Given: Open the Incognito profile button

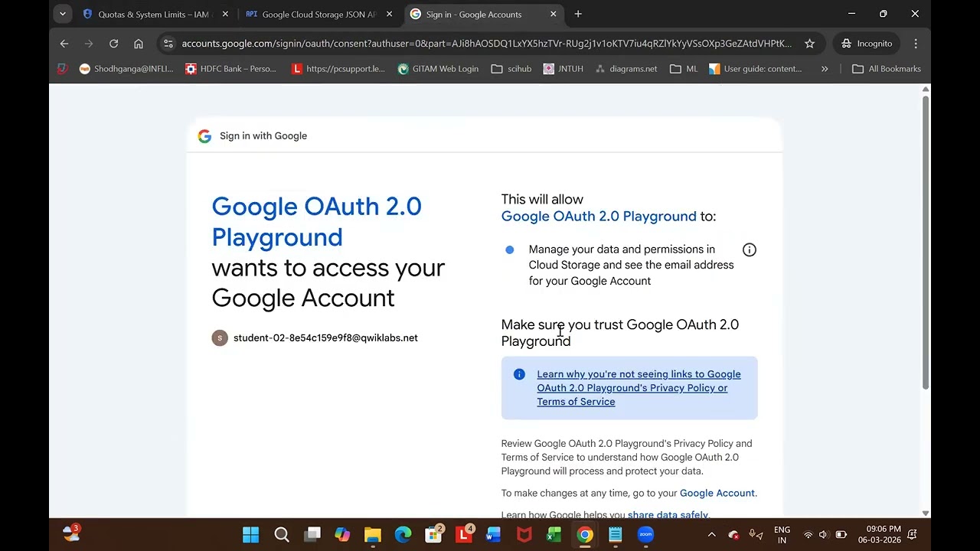Looking at the screenshot, I should [x=867, y=44].
